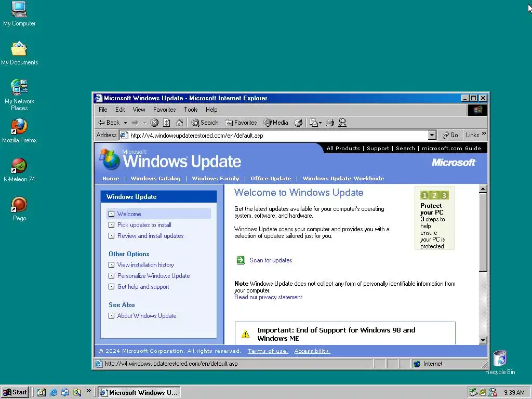532x399 pixels.
Task: Expand Mail button dropdown arrow
Action: coord(320,123)
